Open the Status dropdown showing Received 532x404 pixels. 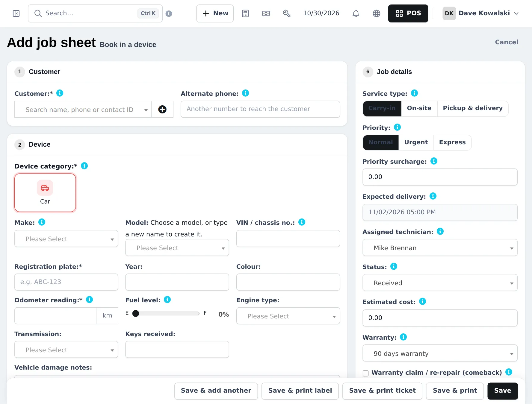point(440,283)
